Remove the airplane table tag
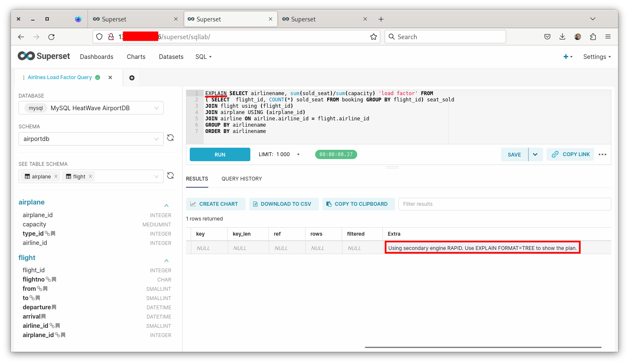Image resolution: width=629 pixels, height=364 pixels. (56, 177)
